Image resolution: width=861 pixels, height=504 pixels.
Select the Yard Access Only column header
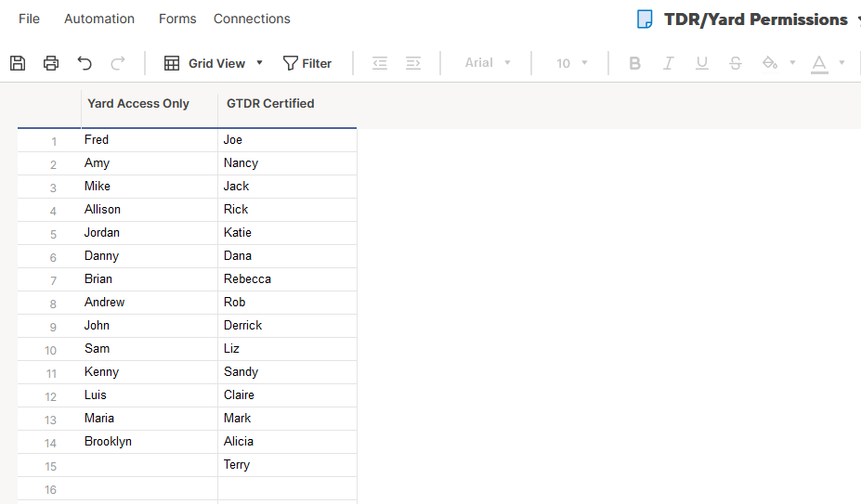coord(150,109)
